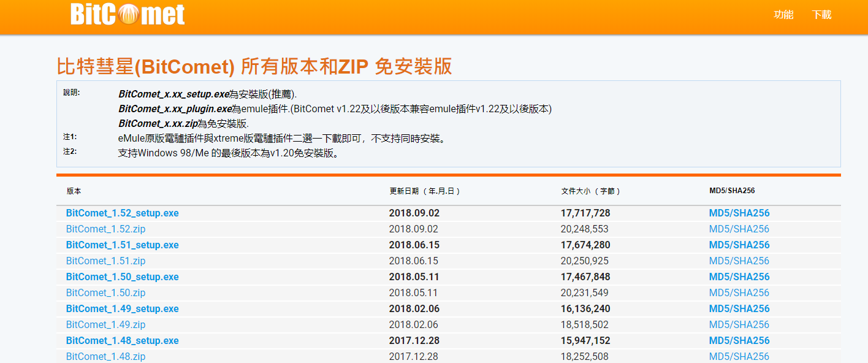Open MD5/SHA256 for BitComet_1.50.zip
The height and width of the screenshot is (363, 868).
(739, 293)
